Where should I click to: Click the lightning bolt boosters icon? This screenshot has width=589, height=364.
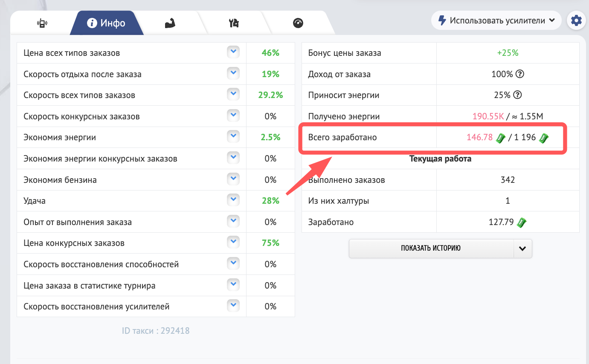[442, 20]
